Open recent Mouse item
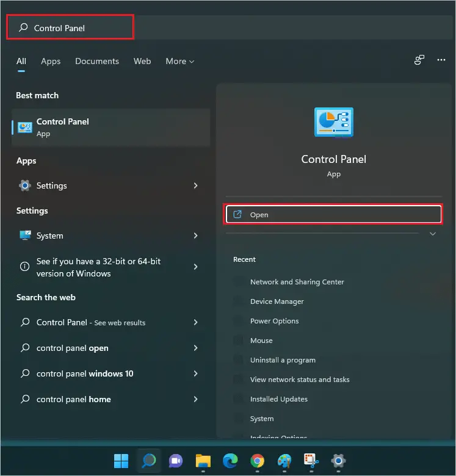Image resolution: width=456 pixels, height=476 pixels. click(x=261, y=341)
